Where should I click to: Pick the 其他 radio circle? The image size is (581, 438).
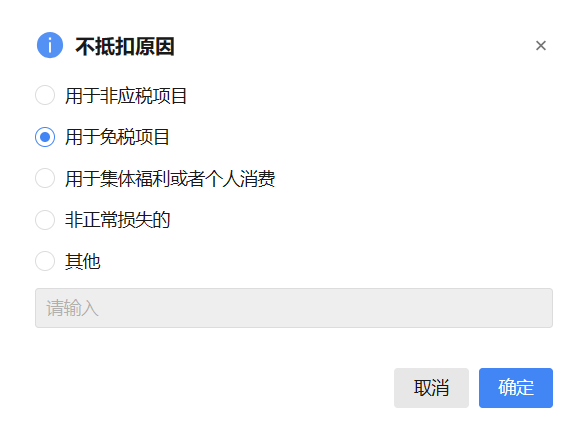point(45,261)
